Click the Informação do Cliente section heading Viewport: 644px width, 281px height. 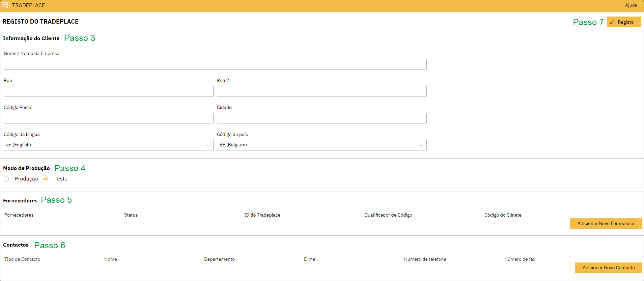(x=31, y=38)
